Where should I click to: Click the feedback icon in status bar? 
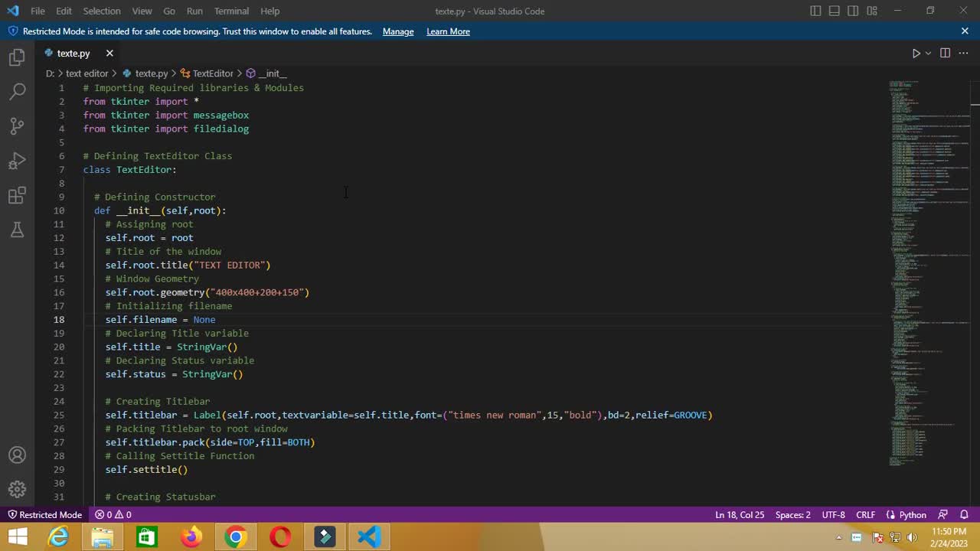click(x=943, y=514)
